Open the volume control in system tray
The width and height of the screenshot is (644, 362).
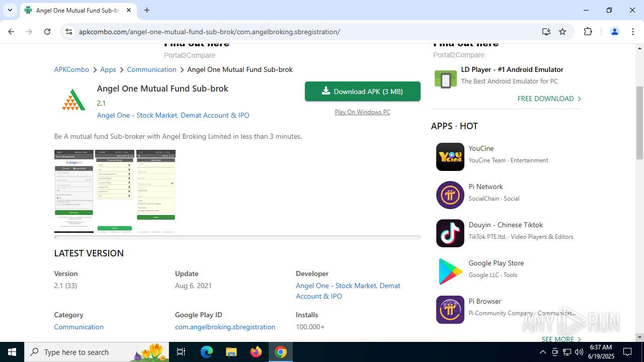pos(579,352)
